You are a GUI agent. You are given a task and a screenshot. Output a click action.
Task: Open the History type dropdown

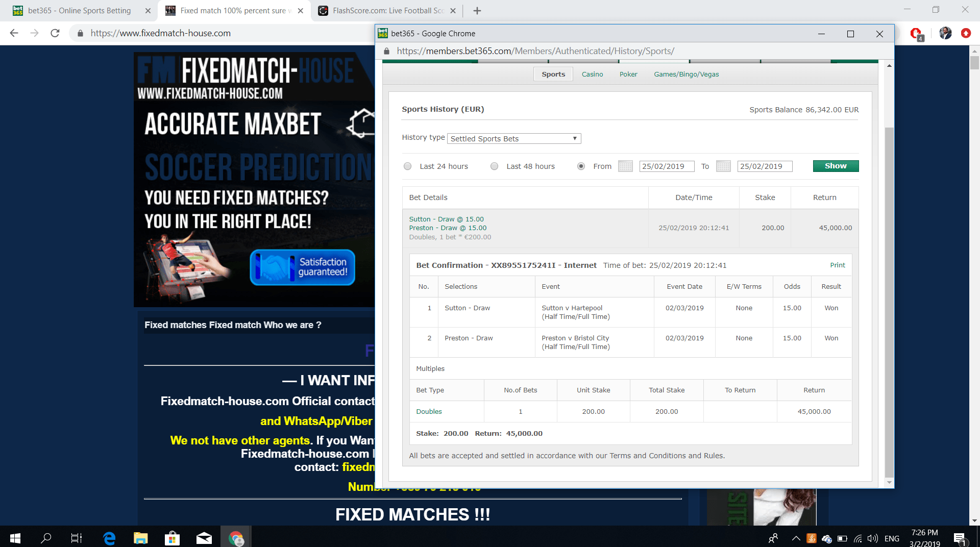click(514, 139)
